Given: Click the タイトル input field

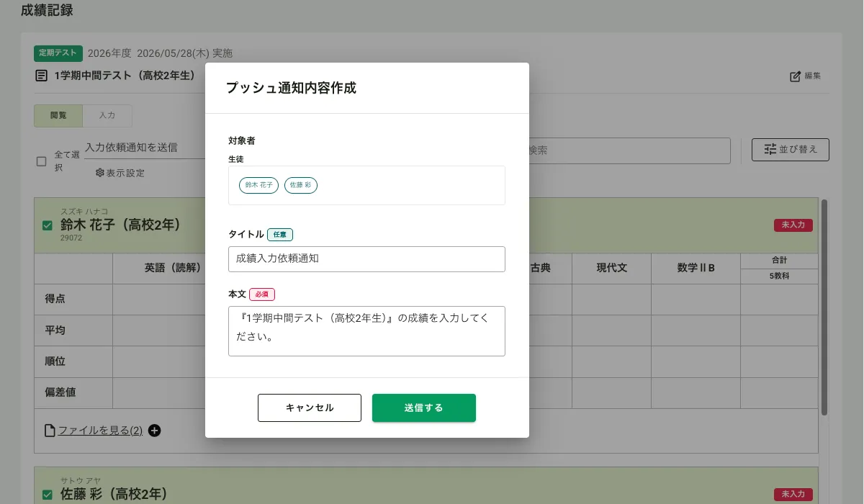Looking at the screenshot, I should coord(366,259).
